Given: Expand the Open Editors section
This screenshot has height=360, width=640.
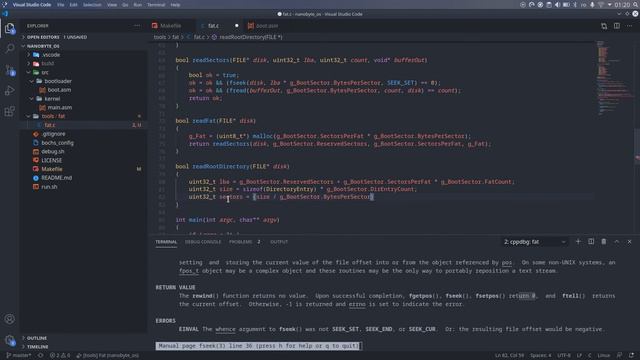Looking at the screenshot, I should [84, 37].
